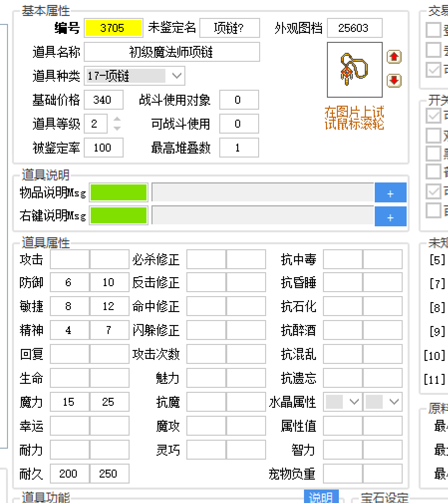This screenshot has height=503, width=448.
Task: Click the 防御 maximum field 10
Action: 109,282
